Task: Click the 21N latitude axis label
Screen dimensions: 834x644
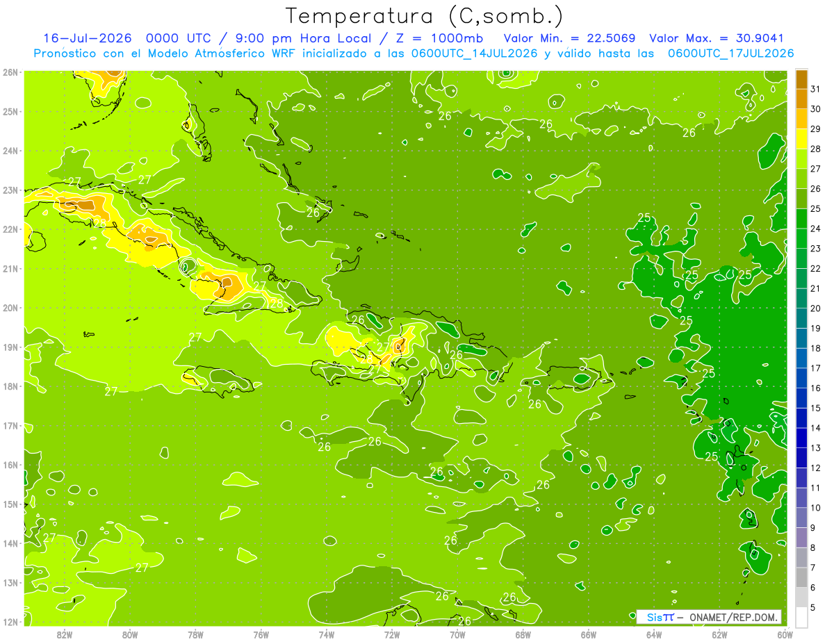Action: (x=10, y=268)
